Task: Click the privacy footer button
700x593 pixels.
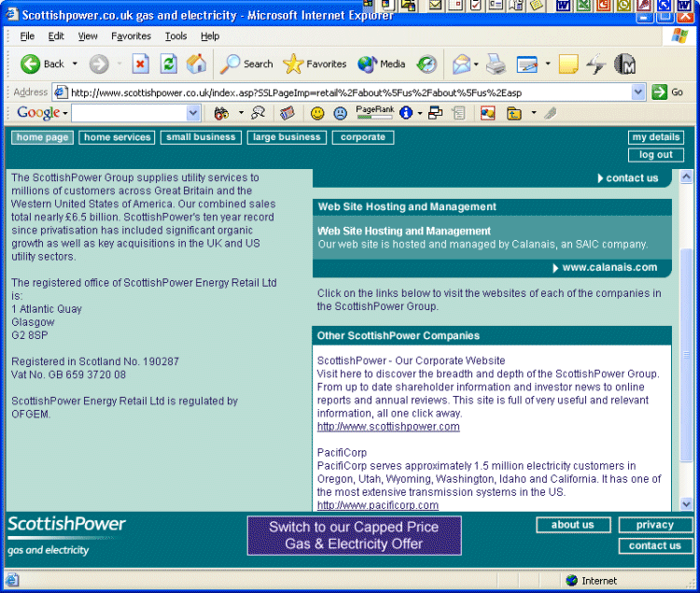Action: [655, 525]
